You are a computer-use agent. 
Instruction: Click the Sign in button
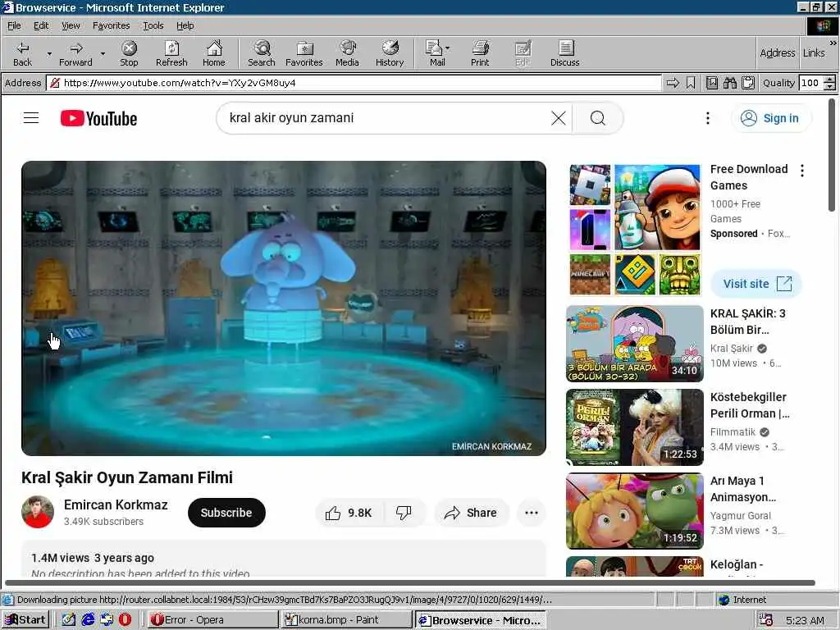(771, 118)
